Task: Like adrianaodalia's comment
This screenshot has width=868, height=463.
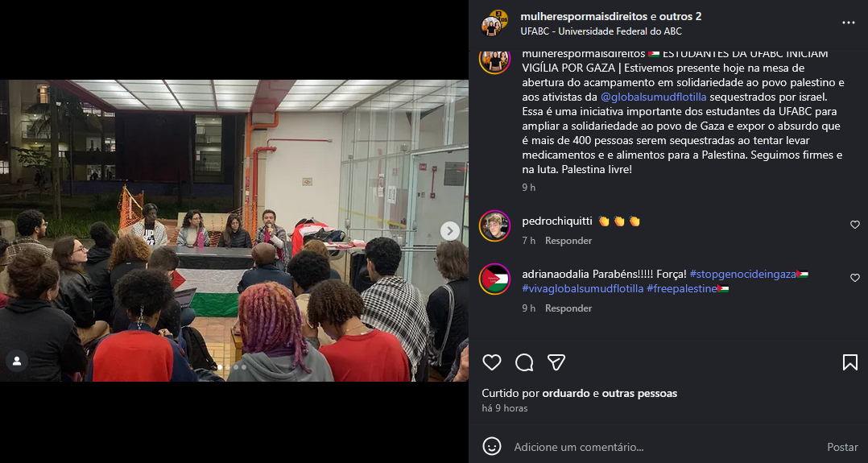Action: pos(855,278)
